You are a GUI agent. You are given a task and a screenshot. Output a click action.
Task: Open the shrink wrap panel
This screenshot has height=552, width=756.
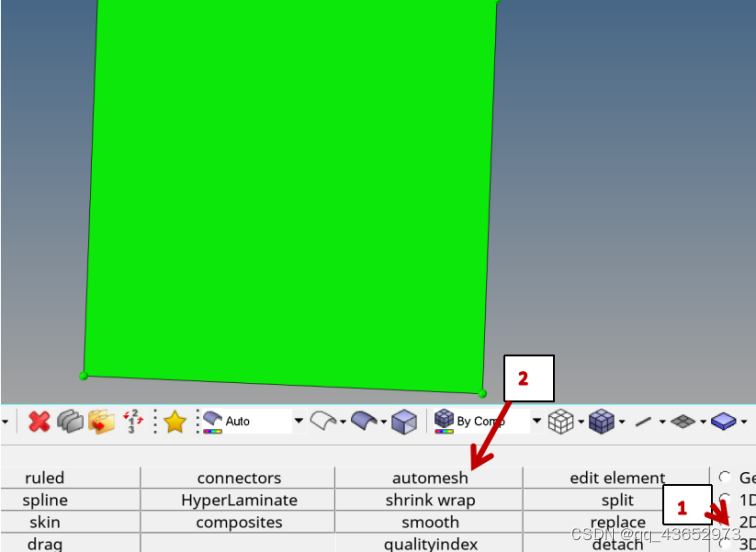pos(430,500)
